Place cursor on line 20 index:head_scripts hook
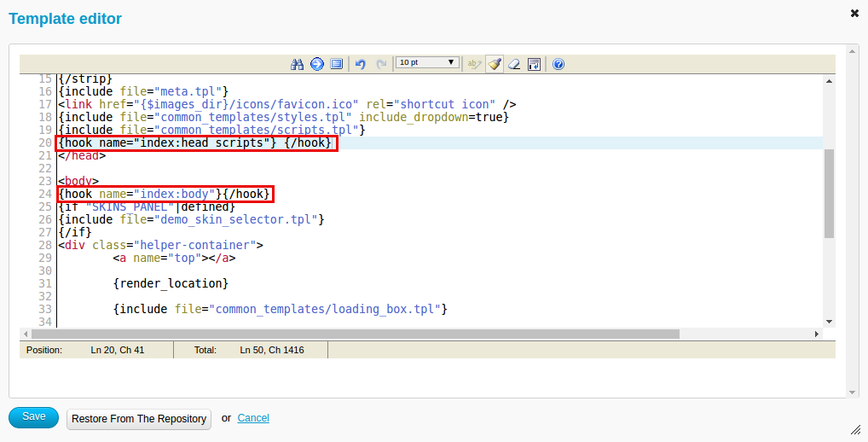Viewport: 868px width, 442px height. tap(196, 142)
